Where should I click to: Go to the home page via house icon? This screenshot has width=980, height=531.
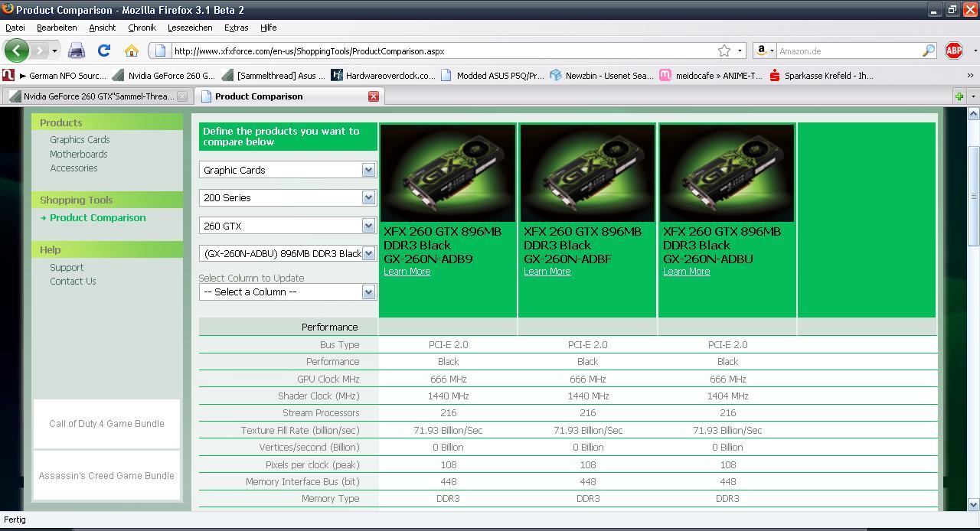(x=132, y=50)
